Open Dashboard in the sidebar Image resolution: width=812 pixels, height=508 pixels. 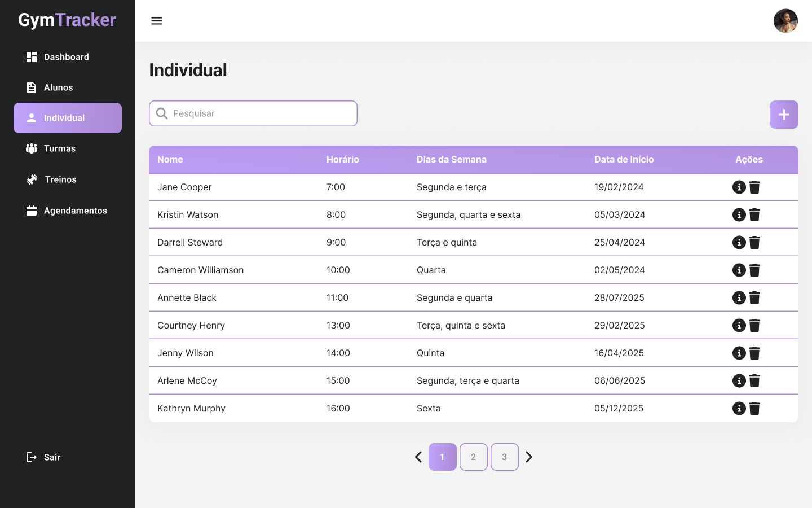tap(66, 57)
